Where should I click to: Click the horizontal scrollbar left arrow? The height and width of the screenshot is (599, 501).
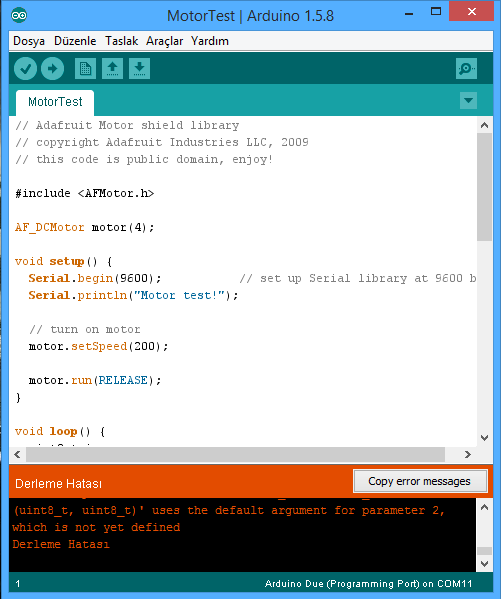tap(17, 455)
